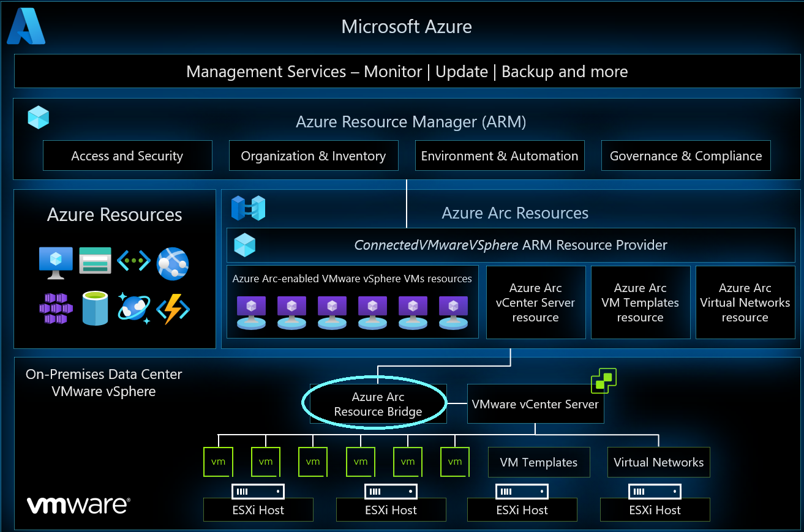The height and width of the screenshot is (532, 804).
Task: Click the Microsoft Azure title text
Action: 407,27
